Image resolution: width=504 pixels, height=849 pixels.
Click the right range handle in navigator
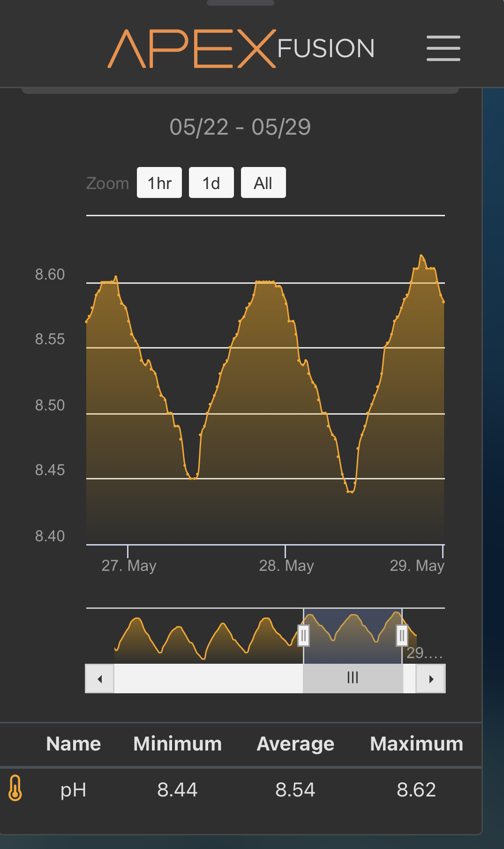point(402,636)
